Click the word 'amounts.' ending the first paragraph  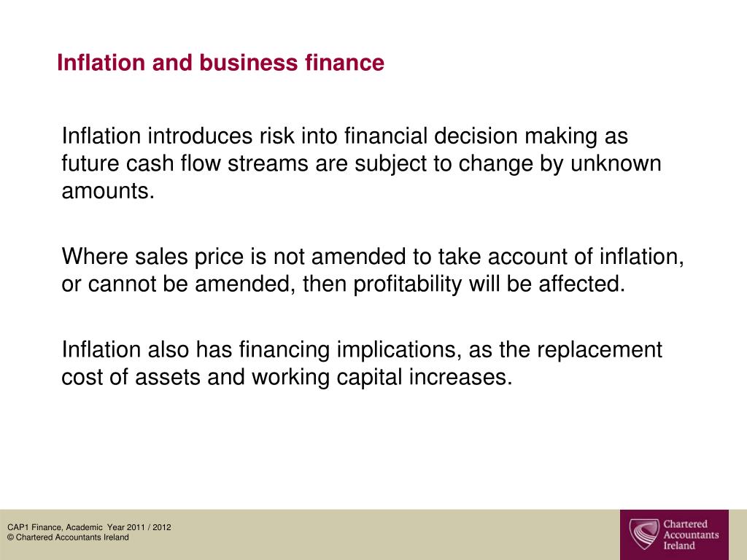(x=108, y=191)
